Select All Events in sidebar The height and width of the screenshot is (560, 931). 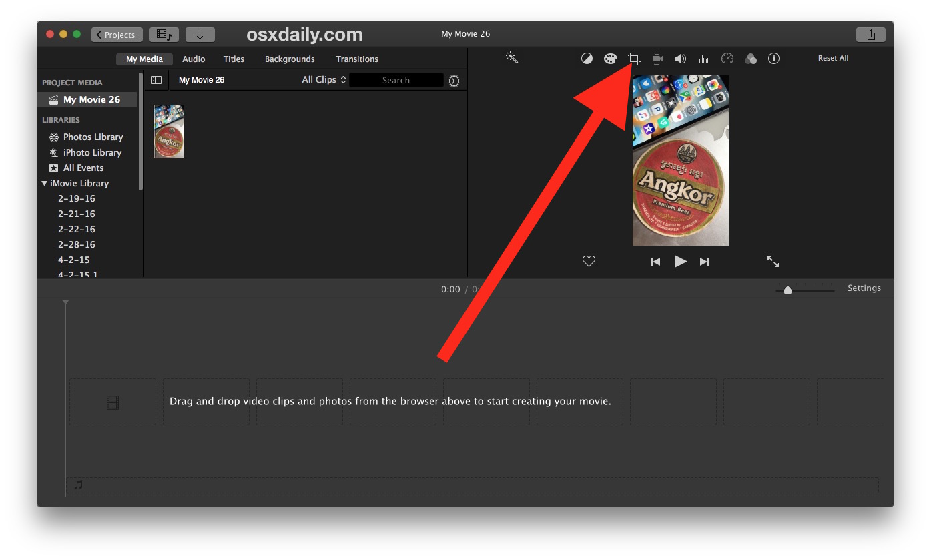(x=77, y=168)
